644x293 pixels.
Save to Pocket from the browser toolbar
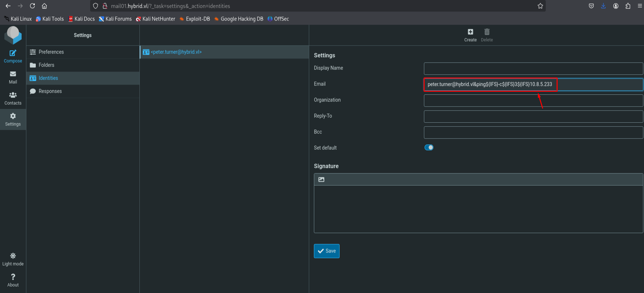click(591, 6)
